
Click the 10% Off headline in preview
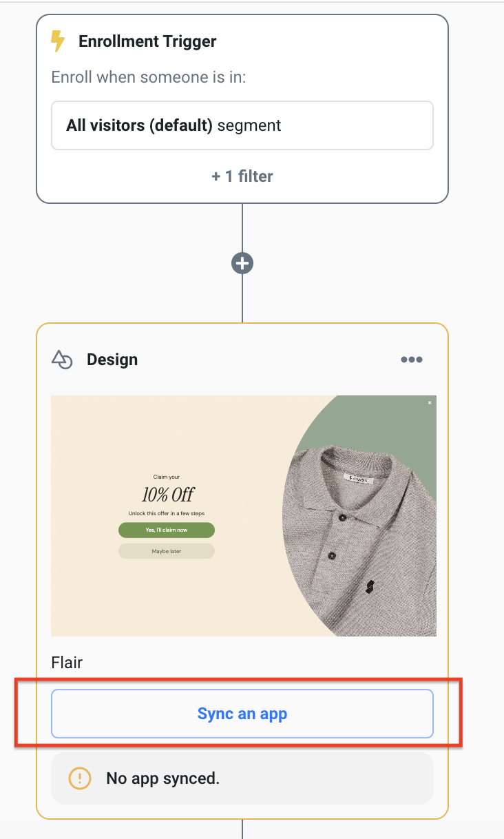(x=167, y=495)
